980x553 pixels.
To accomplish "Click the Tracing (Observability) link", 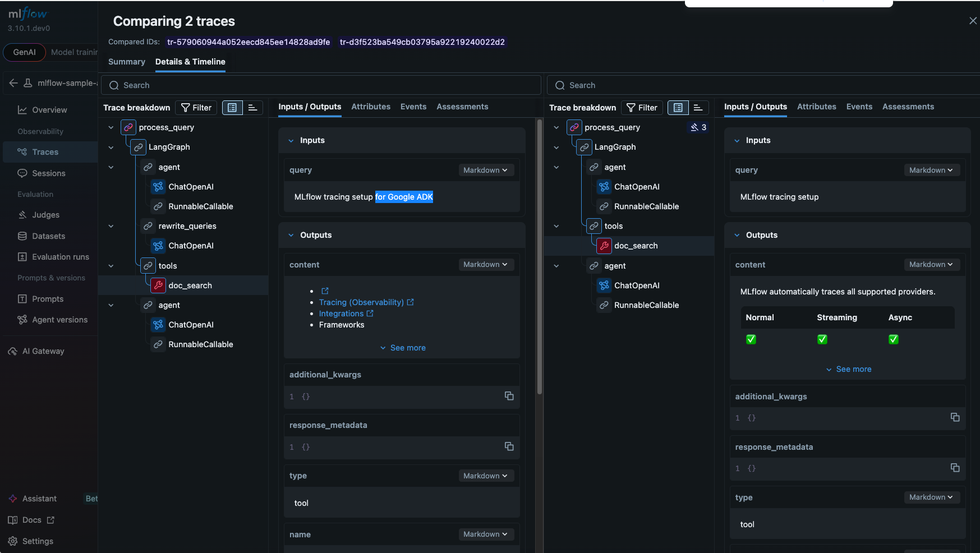I will (361, 302).
